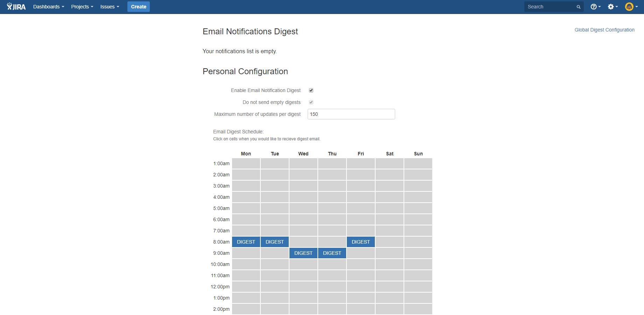Click the Sun column header
Screen dimensions: 644x315
pyautogui.click(x=418, y=154)
